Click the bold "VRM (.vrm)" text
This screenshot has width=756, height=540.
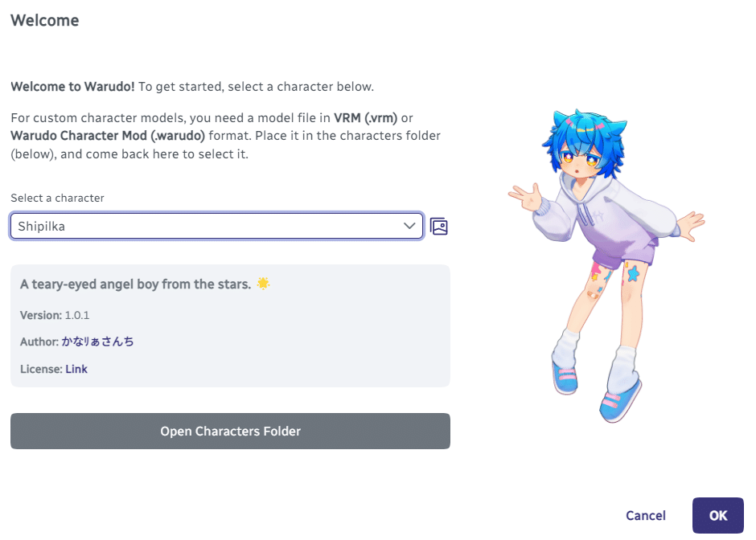click(x=366, y=118)
